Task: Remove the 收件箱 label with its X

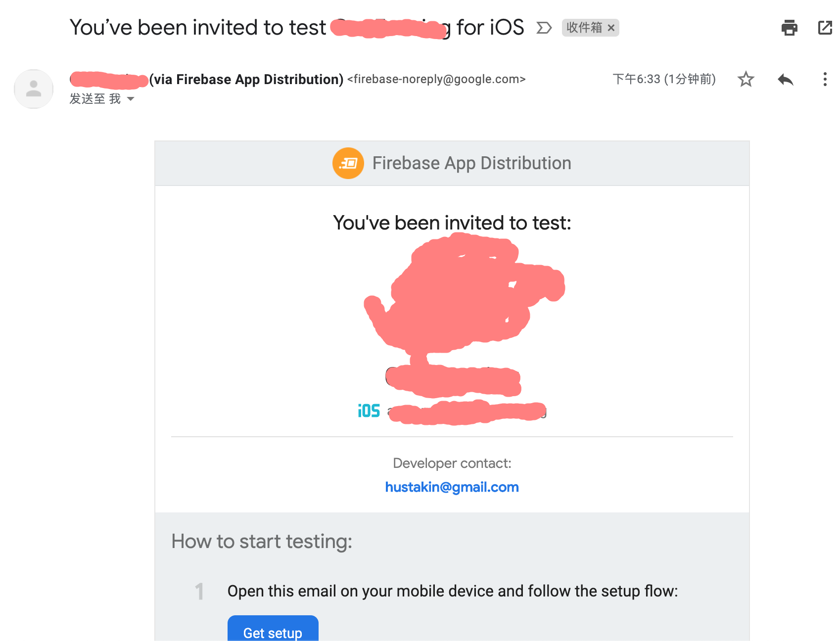Action: (611, 28)
